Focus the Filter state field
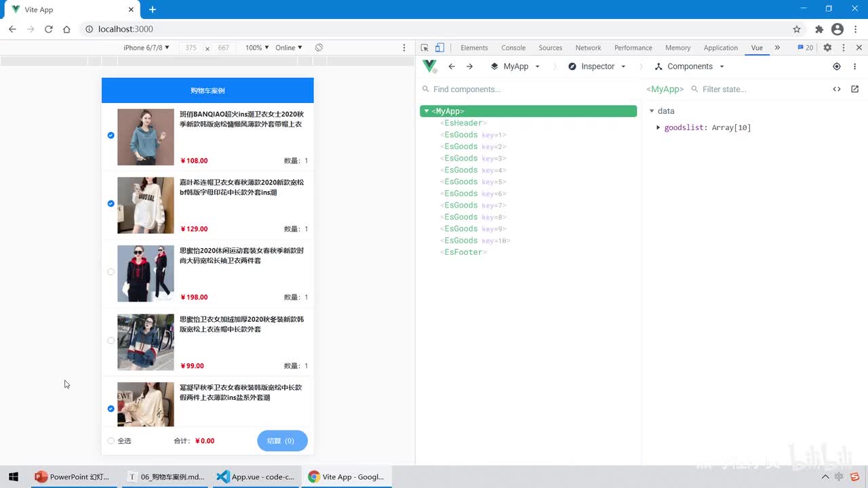This screenshot has height=488, width=868. (756, 89)
